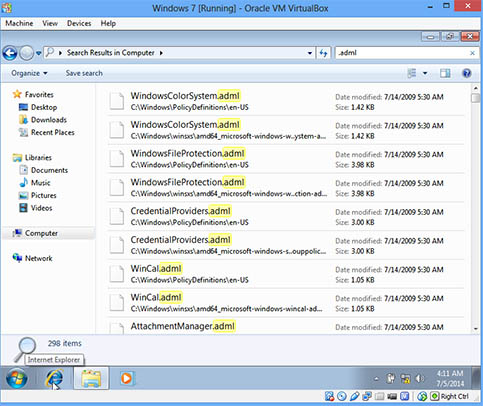Show hidden tray icons arrow

click(376, 378)
